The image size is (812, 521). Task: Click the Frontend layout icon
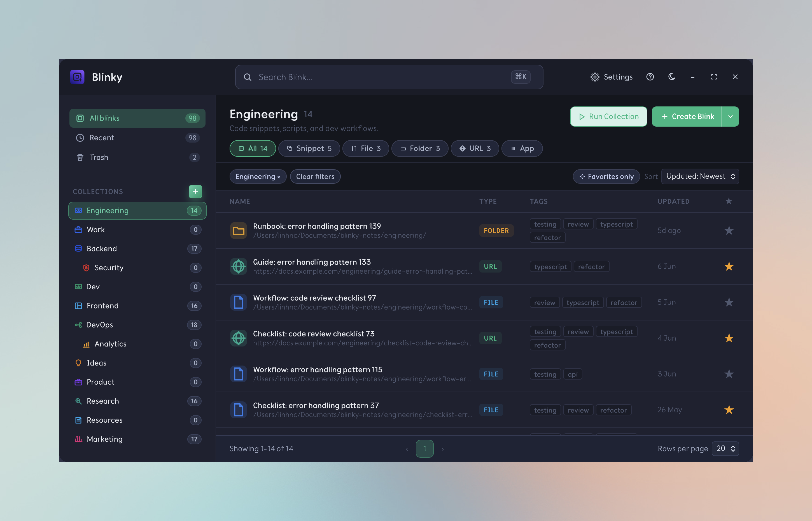point(78,306)
